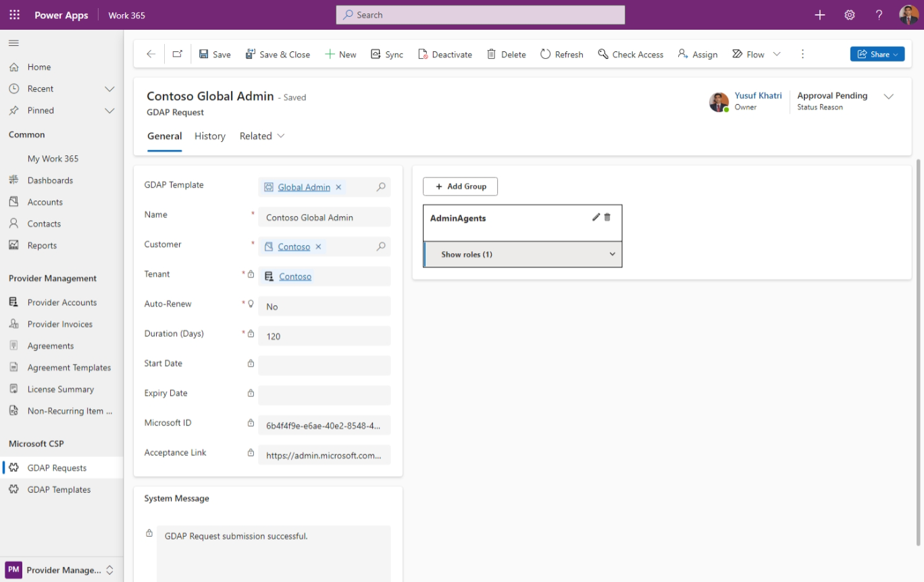Image resolution: width=924 pixels, height=582 pixels.
Task: Go back with the arrow icon
Action: [x=151, y=54]
